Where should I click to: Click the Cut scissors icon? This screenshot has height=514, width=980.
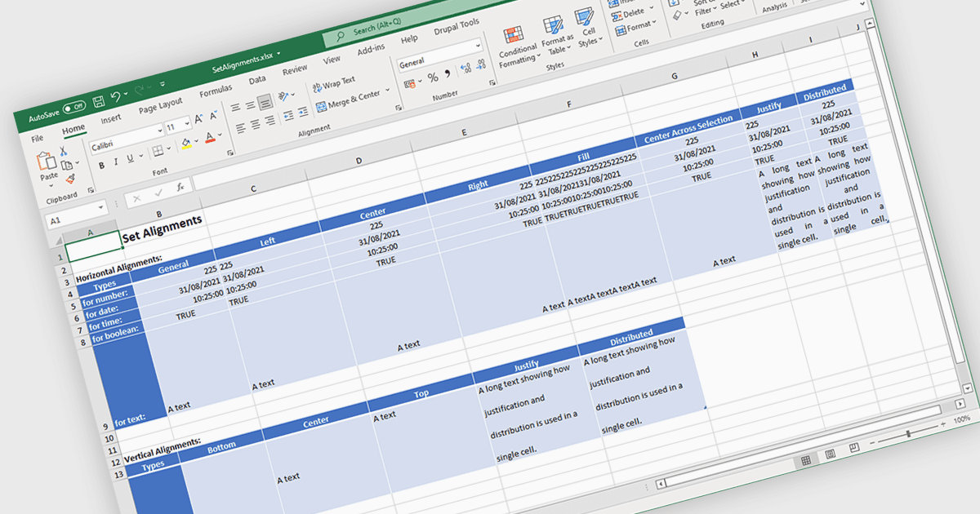tap(64, 152)
